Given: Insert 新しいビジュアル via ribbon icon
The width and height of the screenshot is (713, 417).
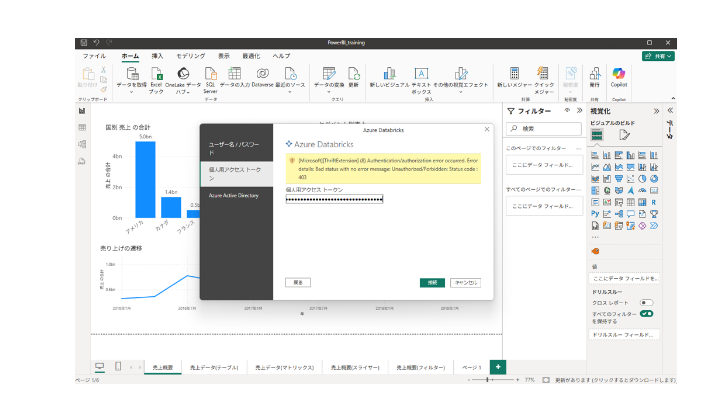Looking at the screenshot, I should (389, 74).
